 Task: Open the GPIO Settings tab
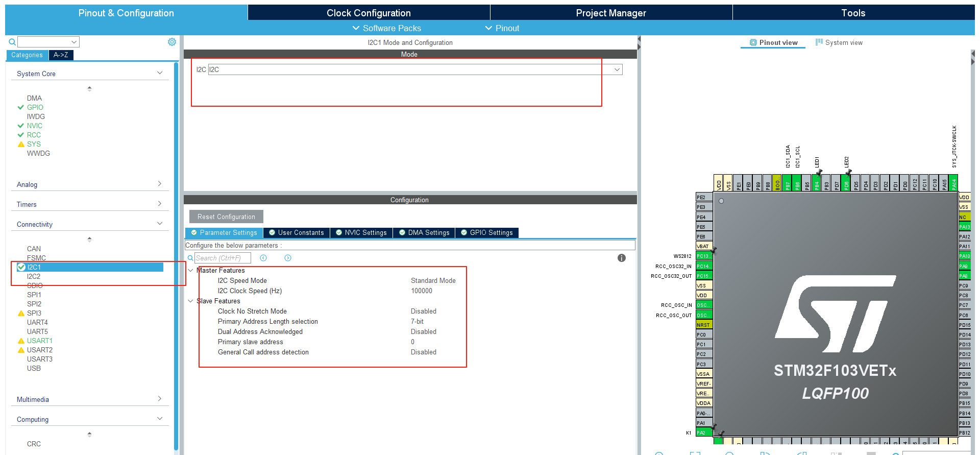[x=487, y=233]
